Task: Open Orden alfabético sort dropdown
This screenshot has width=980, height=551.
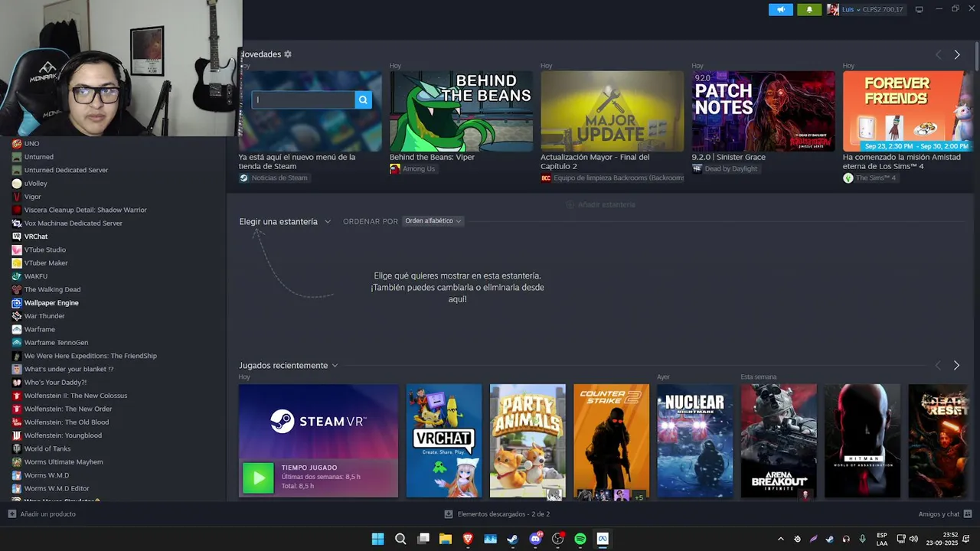Action: (x=433, y=221)
